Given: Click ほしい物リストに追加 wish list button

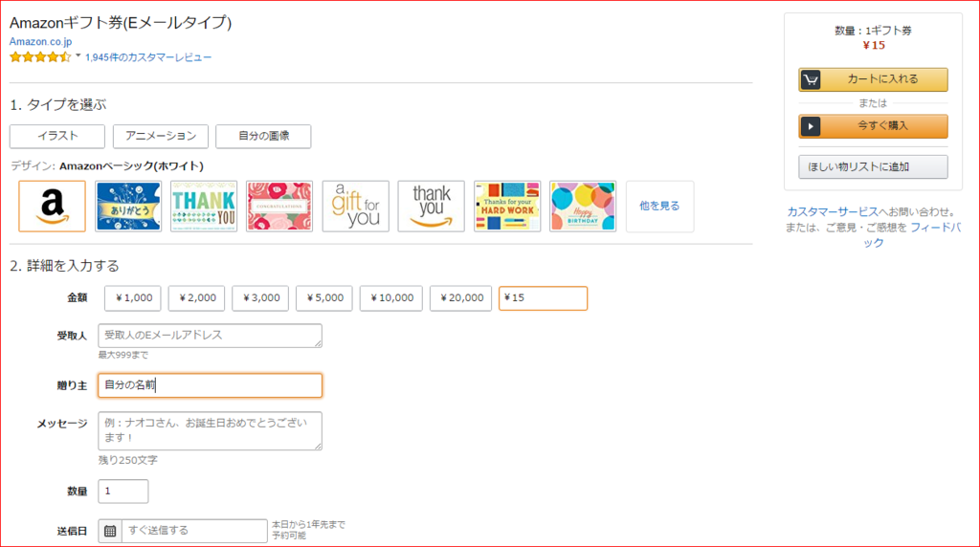Looking at the screenshot, I should coord(873,166).
